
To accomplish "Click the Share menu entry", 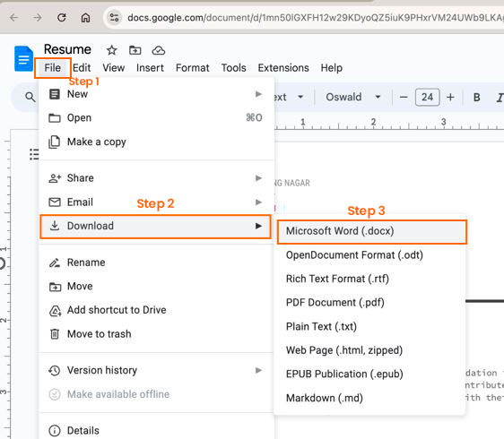I will [x=156, y=178].
